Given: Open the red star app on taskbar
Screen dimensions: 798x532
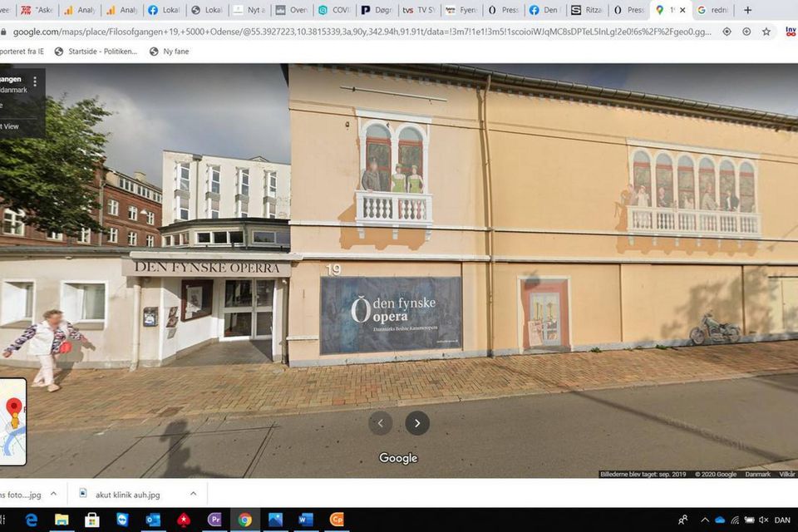Looking at the screenshot, I should pyautogui.click(x=184, y=520).
